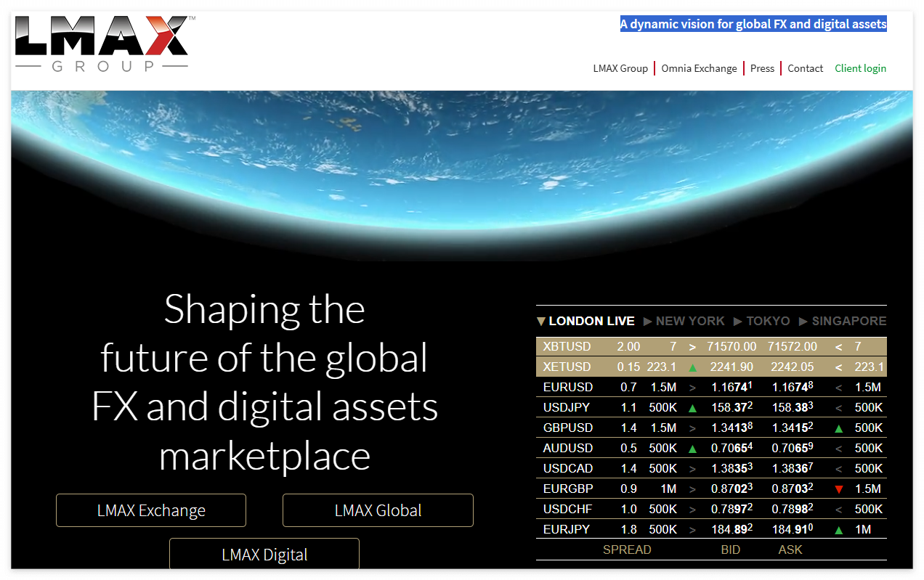Click the GBPUSD ask price 1.34152
This screenshot has height=580, width=924.
(x=793, y=428)
